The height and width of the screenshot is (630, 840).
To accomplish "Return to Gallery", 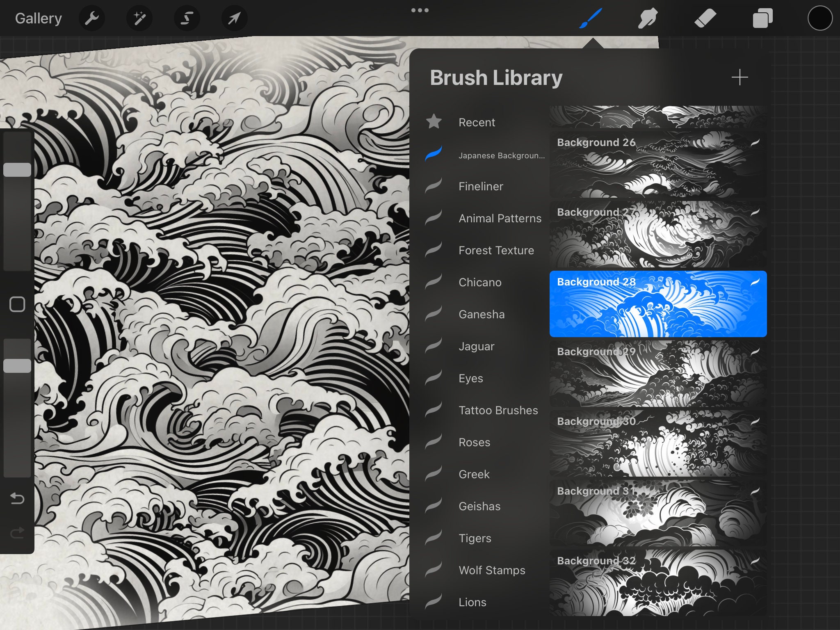I will tap(39, 18).
